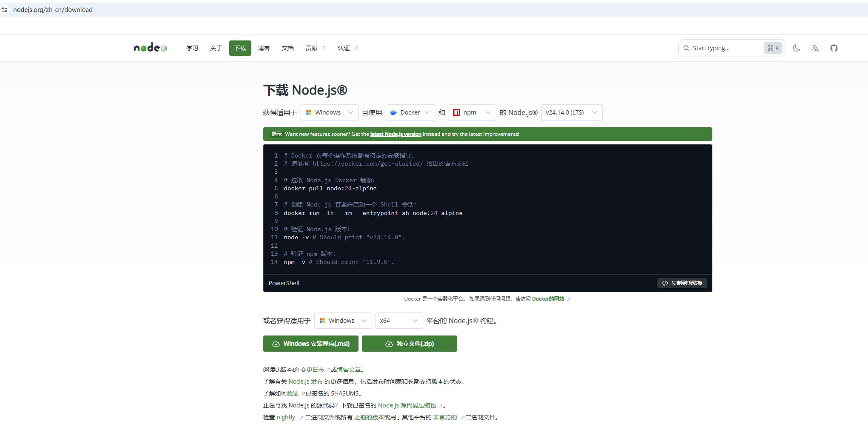The height and width of the screenshot is (433, 868).
Task: Click the npm logo icon
Action: [x=457, y=112]
